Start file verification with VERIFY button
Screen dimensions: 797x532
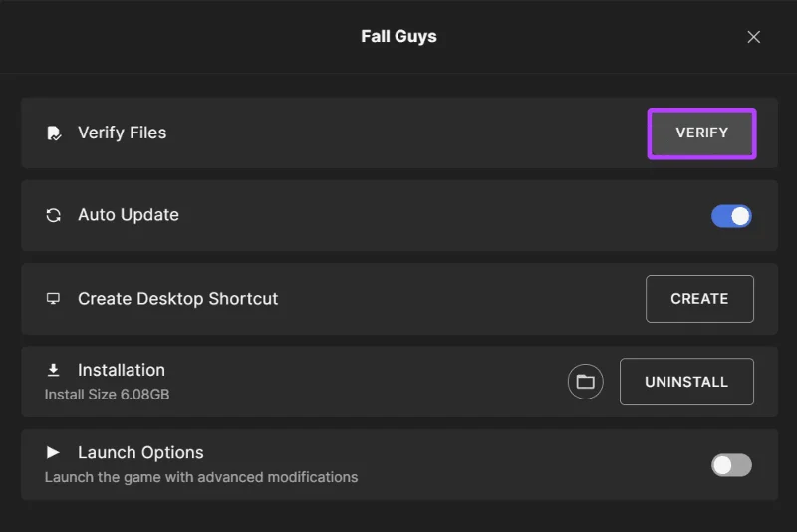701,133
